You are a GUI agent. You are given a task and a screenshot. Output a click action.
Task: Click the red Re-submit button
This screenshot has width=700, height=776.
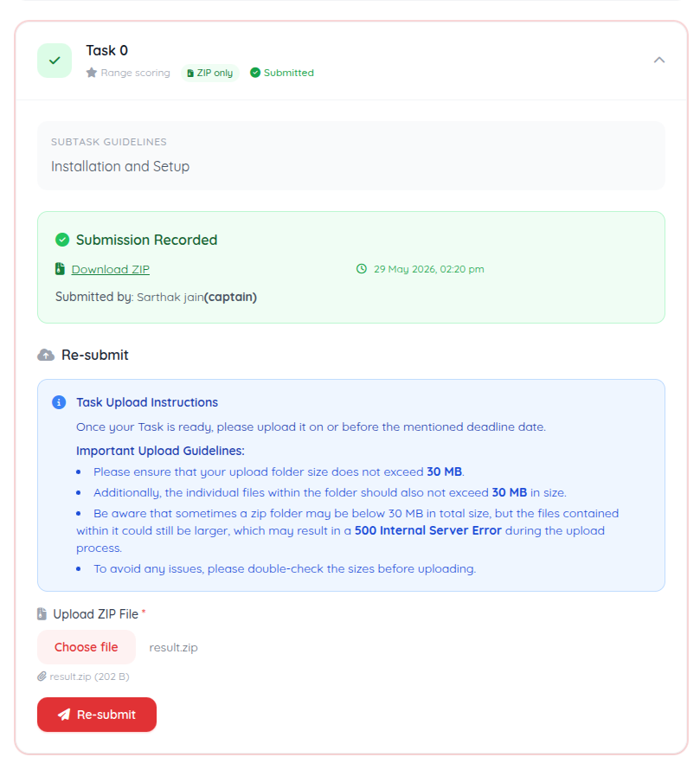point(97,715)
